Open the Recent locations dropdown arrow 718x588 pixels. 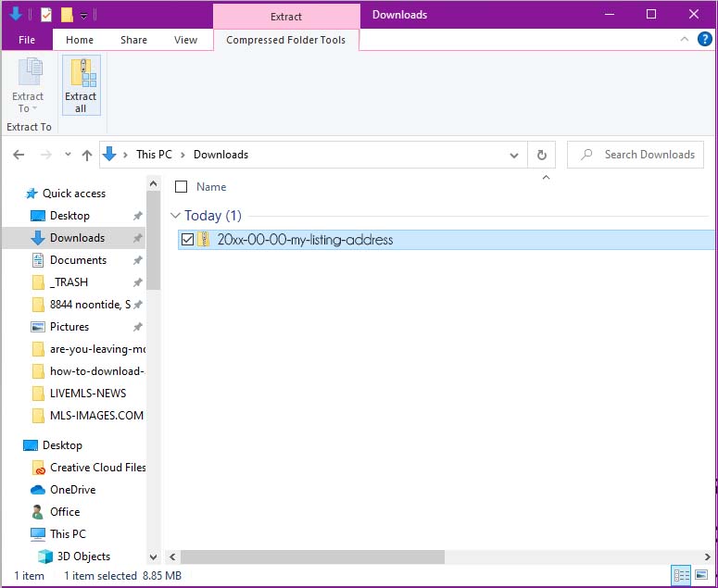pyautogui.click(x=68, y=155)
